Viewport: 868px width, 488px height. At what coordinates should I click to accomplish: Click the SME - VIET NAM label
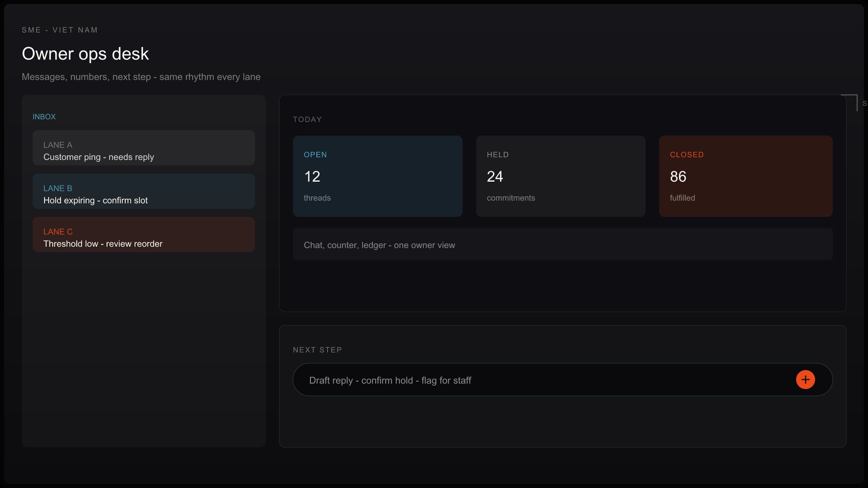tap(60, 30)
